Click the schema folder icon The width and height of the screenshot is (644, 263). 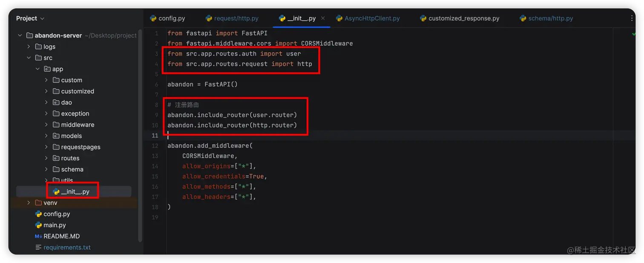pos(56,169)
